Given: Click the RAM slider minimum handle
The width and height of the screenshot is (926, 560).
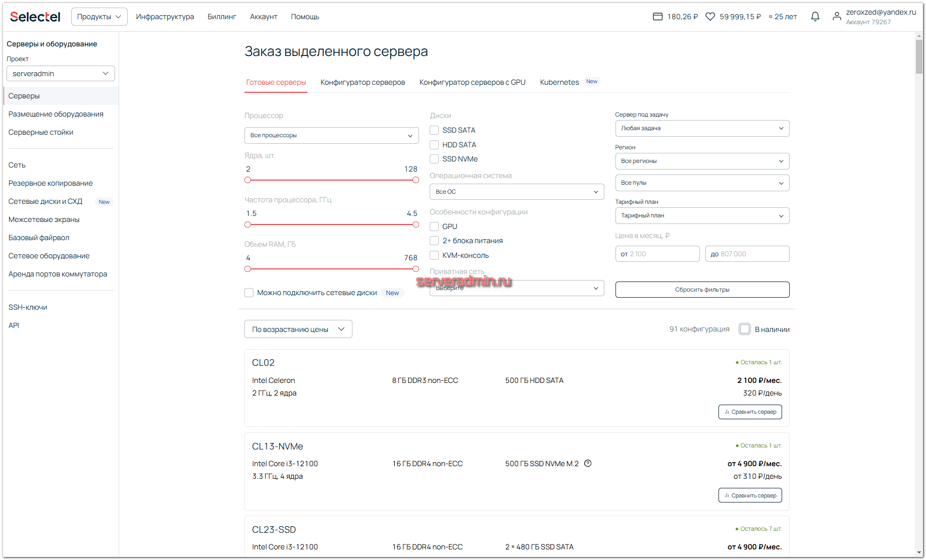Looking at the screenshot, I should click(247, 269).
